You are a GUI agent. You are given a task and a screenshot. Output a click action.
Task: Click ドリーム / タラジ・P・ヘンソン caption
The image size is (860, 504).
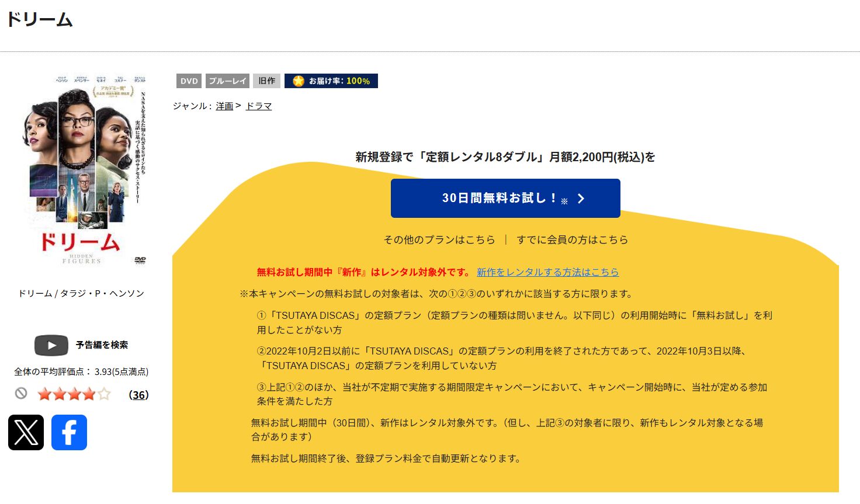81,293
